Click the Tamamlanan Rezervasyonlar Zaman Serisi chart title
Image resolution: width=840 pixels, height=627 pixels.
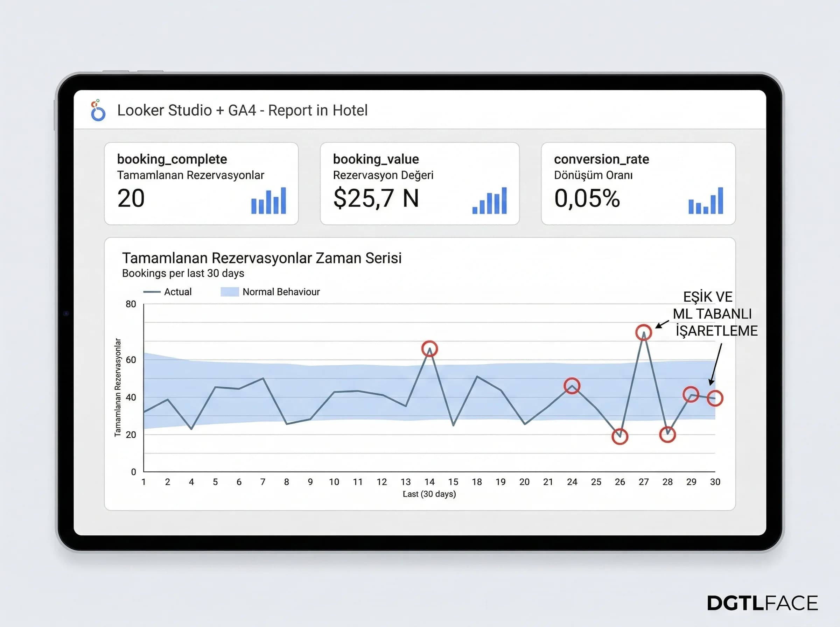tap(261, 258)
